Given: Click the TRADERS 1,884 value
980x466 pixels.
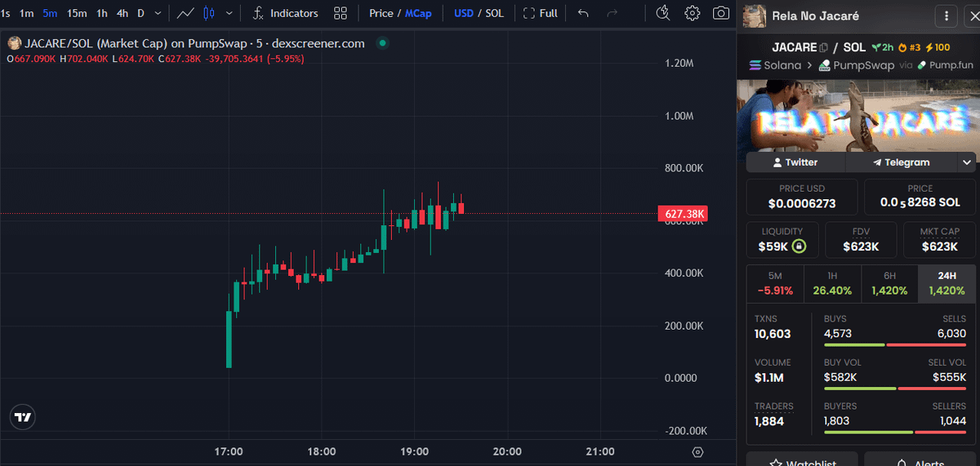Looking at the screenshot, I should click(769, 421).
